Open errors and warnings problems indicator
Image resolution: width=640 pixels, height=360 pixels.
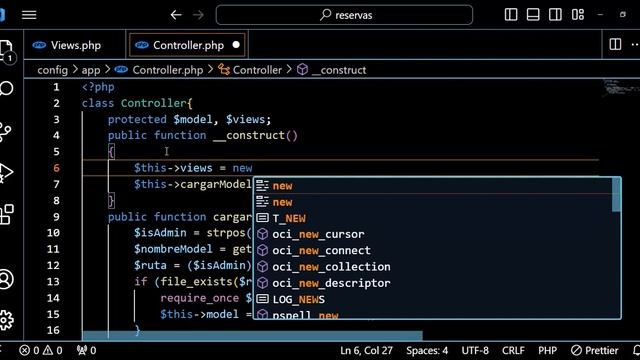[41, 351]
